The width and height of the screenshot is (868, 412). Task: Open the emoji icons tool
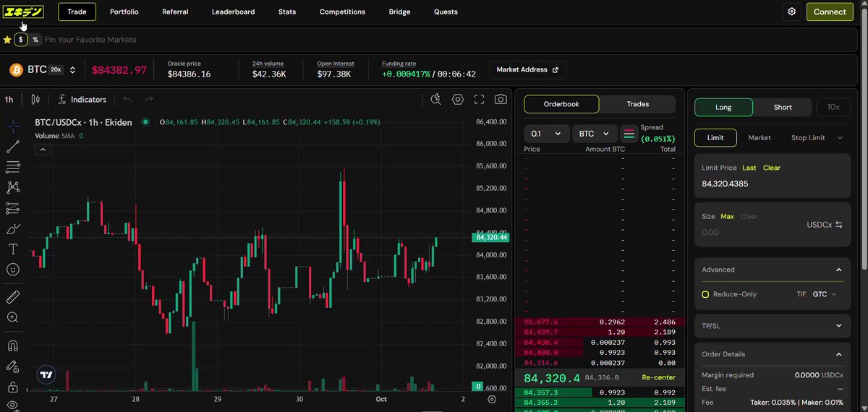pyautogui.click(x=13, y=270)
